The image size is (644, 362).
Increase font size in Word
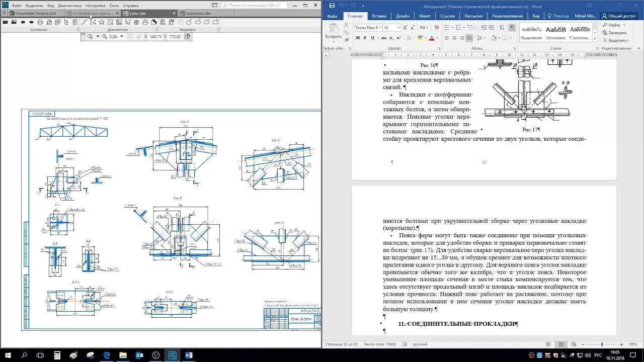click(405, 28)
